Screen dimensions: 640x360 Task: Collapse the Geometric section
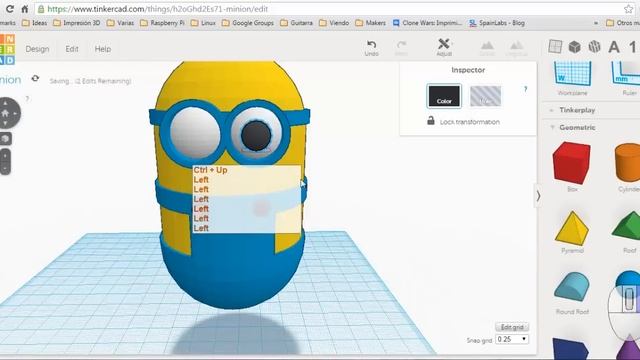point(577,127)
